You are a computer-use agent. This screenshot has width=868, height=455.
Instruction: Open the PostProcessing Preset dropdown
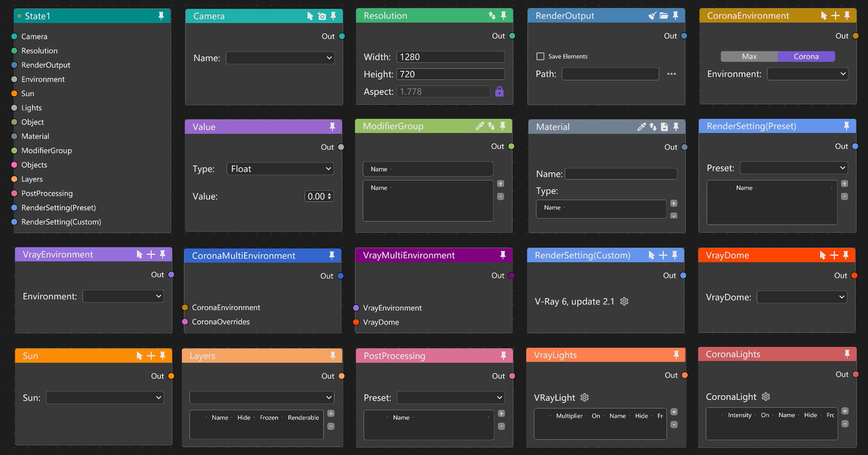450,398
